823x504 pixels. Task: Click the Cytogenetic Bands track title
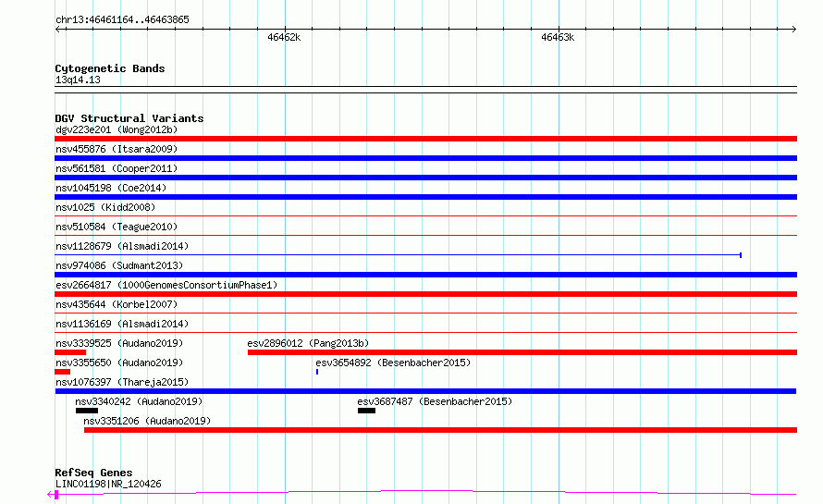(110, 68)
